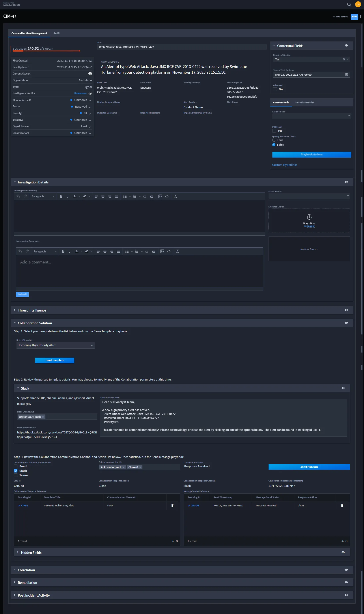The width and height of the screenshot is (364, 614).
Task: Open the Assigned Tier dropdown
Action: click(x=312, y=116)
